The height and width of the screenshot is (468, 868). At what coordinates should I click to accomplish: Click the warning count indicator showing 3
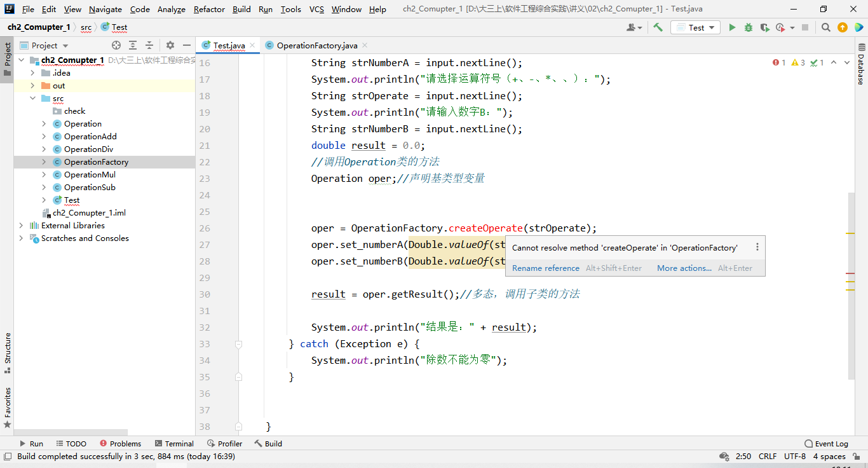point(797,62)
